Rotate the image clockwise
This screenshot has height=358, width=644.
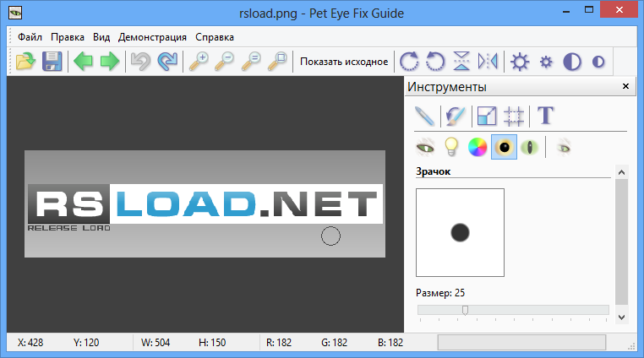coord(409,62)
